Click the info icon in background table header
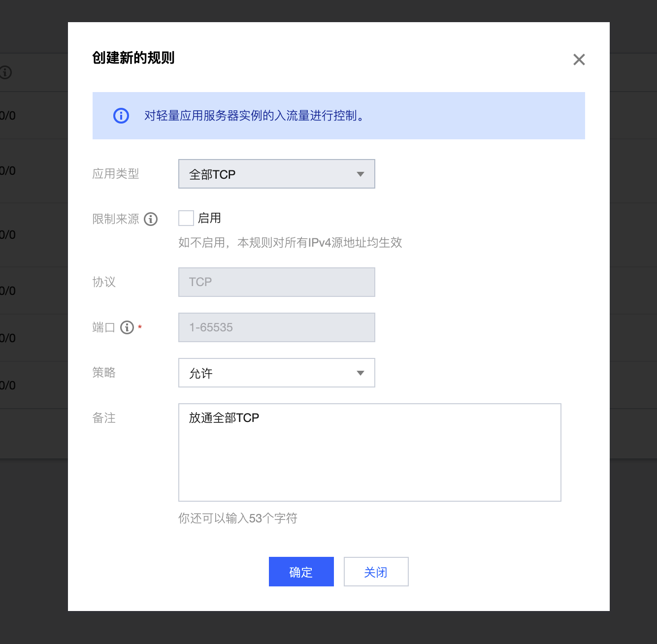Image resolution: width=657 pixels, height=644 pixels. click(5, 72)
